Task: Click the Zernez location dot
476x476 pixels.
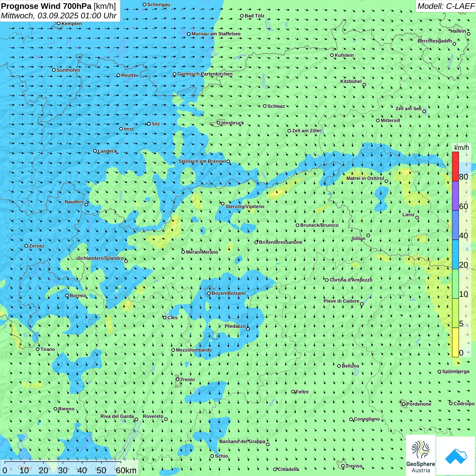Action: pyautogui.click(x=26, y=246)
